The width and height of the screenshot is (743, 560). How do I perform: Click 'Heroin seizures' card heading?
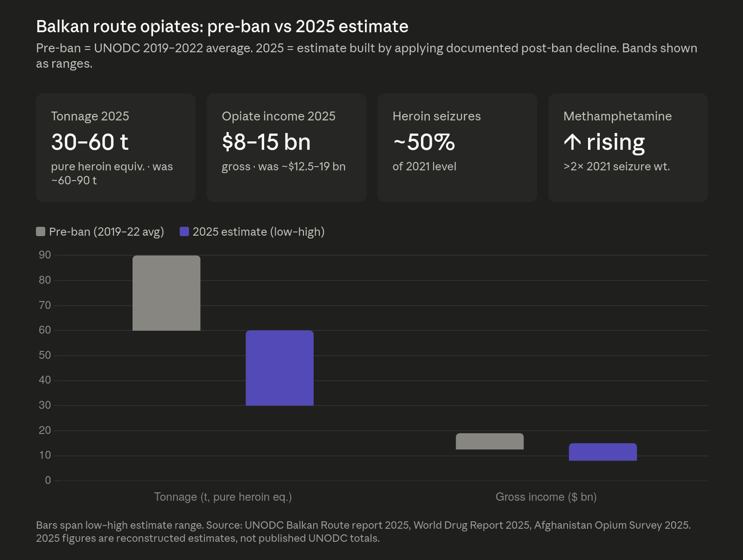(x=436, y=116)
